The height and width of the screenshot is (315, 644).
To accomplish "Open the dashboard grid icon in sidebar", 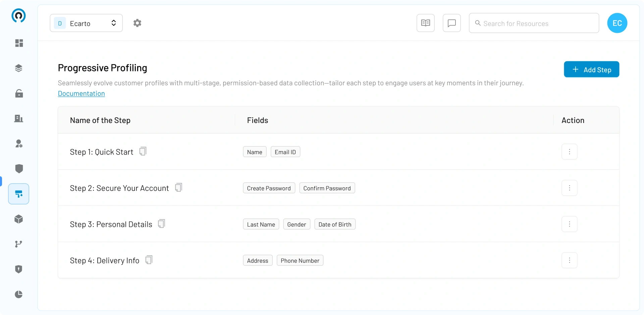I will point(19,43).
